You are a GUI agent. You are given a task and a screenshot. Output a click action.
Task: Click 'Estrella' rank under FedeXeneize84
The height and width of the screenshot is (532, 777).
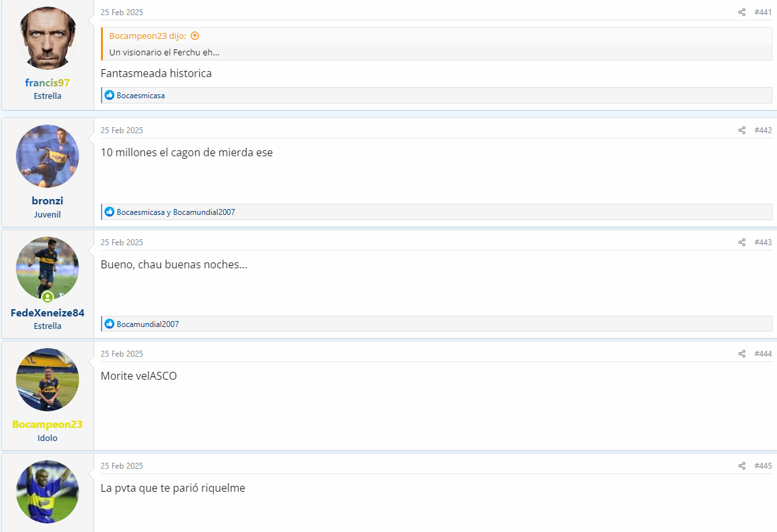pyautogui.click(x=47, y=326)
